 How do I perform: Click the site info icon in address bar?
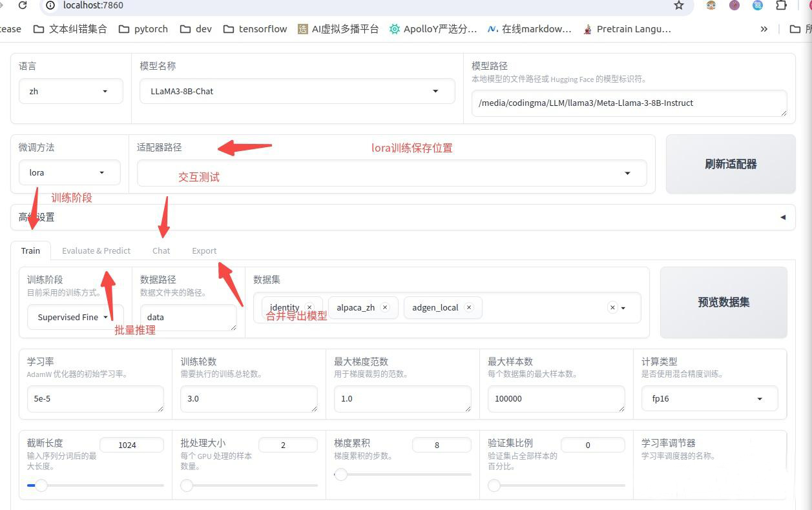click(50, 6)
